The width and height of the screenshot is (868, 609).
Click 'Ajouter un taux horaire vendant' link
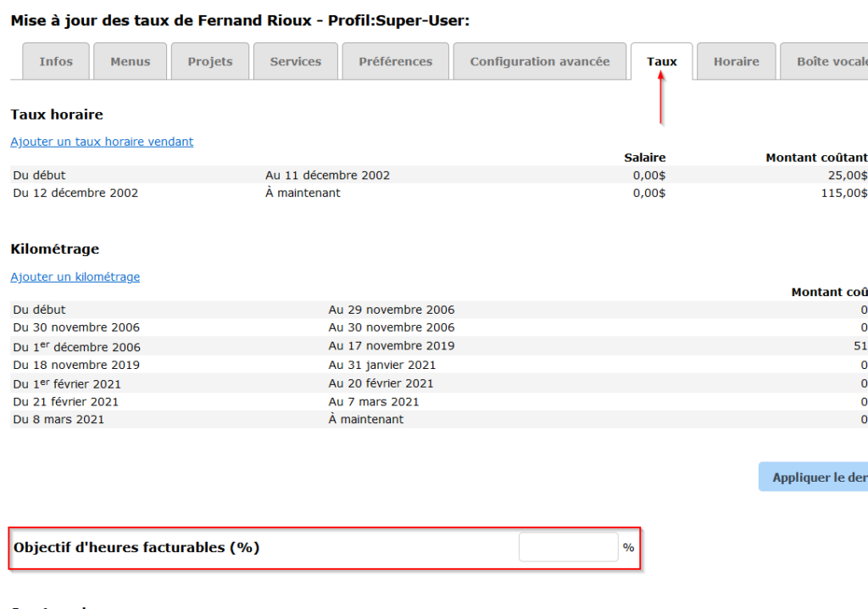102,142
